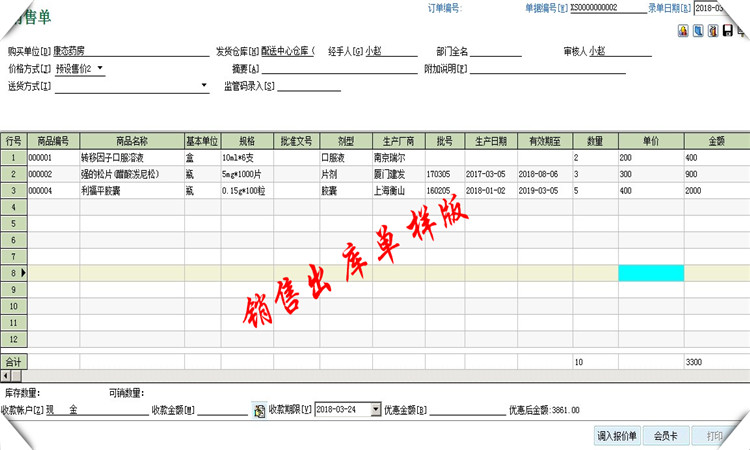Click the 数量 column header
750x450 pixels.
(x=596, y=141)
